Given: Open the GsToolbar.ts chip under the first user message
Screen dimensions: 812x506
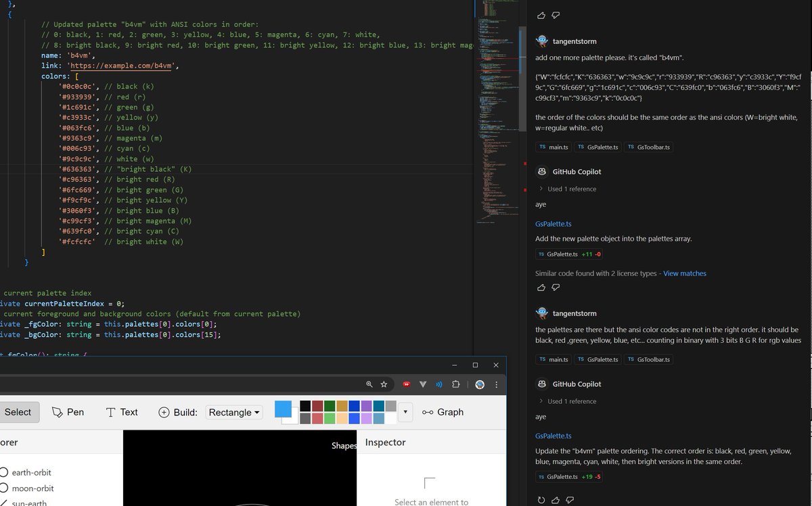Looking at the screenshot, I should [x=649, y=147].
